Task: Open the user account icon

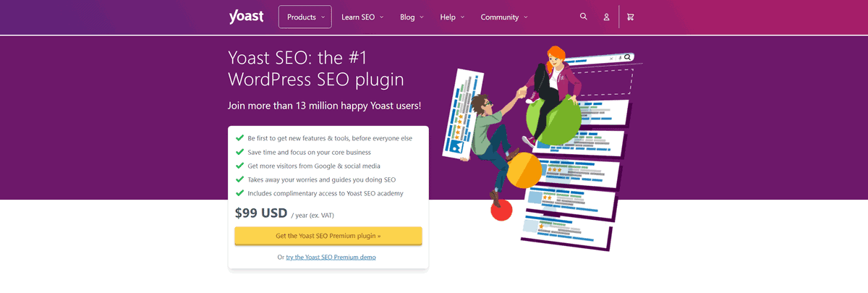Action: [606, 17]
